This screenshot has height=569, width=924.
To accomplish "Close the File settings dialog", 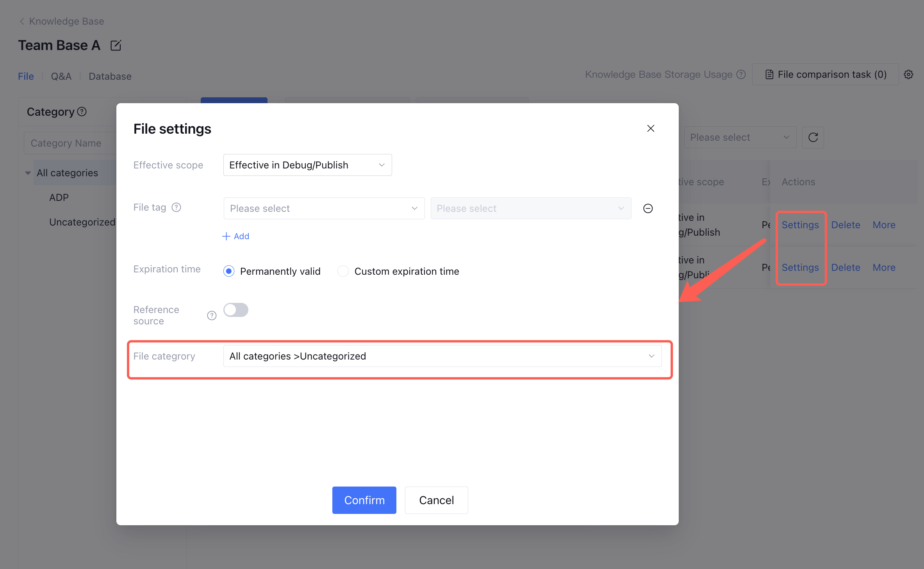I will (x=651, y=129).
